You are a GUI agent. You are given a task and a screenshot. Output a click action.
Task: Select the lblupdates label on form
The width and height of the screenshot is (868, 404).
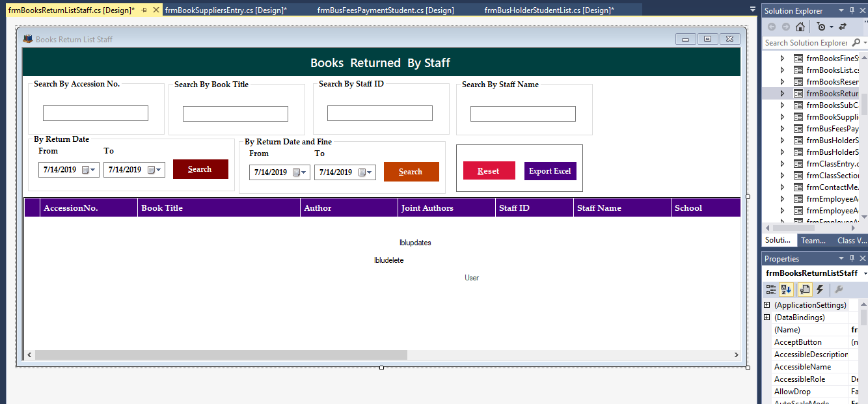pyautogui.click(x=415, y=243)
